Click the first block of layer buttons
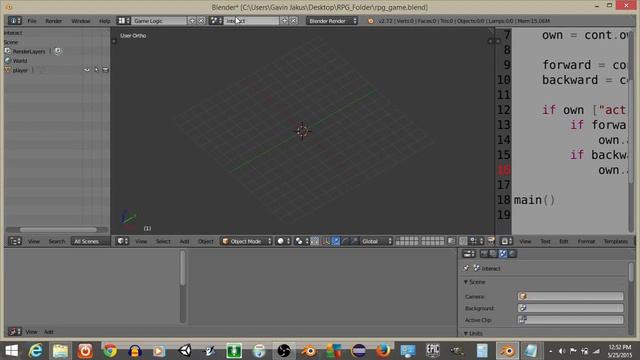 click(407, 241)
